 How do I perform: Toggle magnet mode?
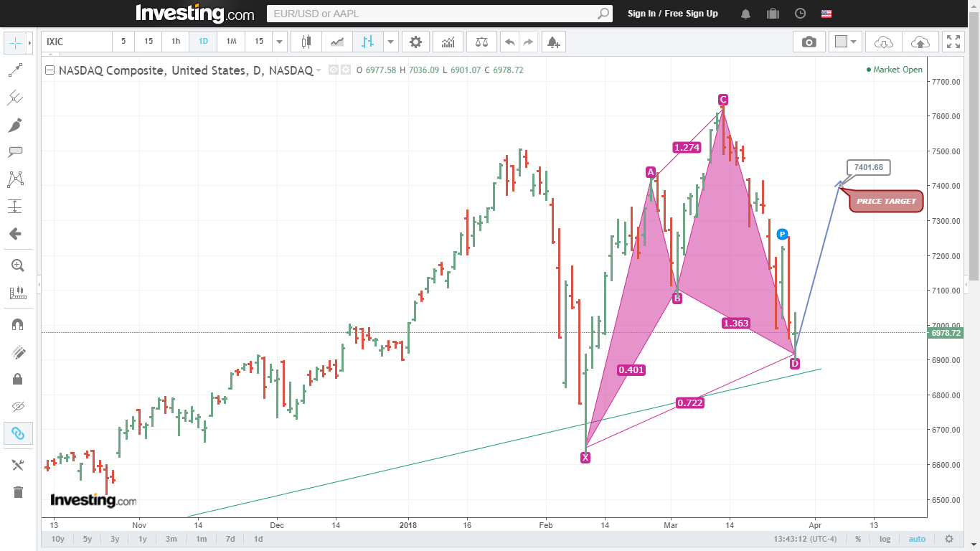[x=18, y=324]
